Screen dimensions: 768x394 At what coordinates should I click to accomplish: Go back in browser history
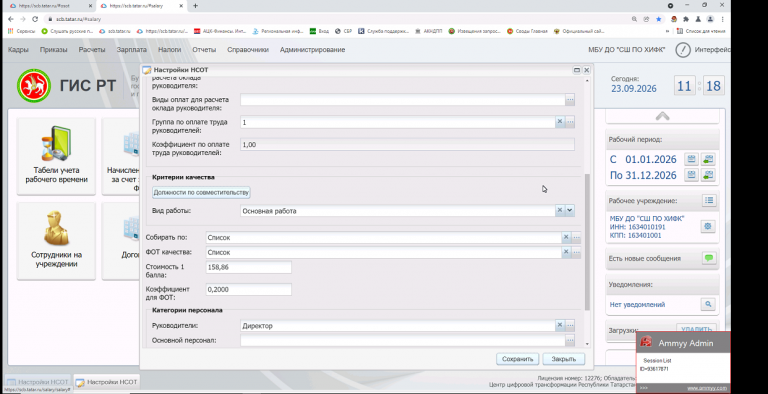pos(11,19)
